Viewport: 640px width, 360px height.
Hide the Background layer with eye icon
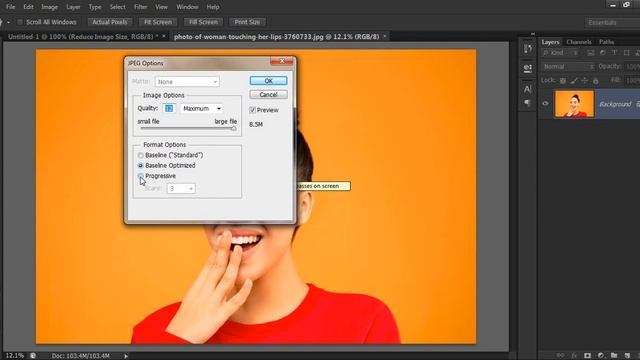pyautogui.click(x=545, y=104)
